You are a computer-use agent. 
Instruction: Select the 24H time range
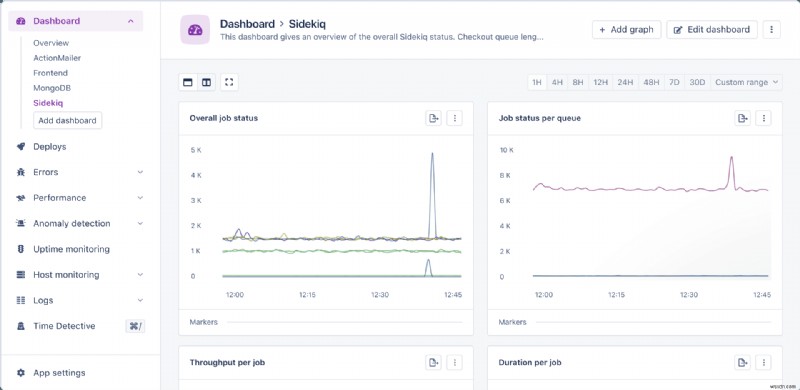[x=625, y=82]
